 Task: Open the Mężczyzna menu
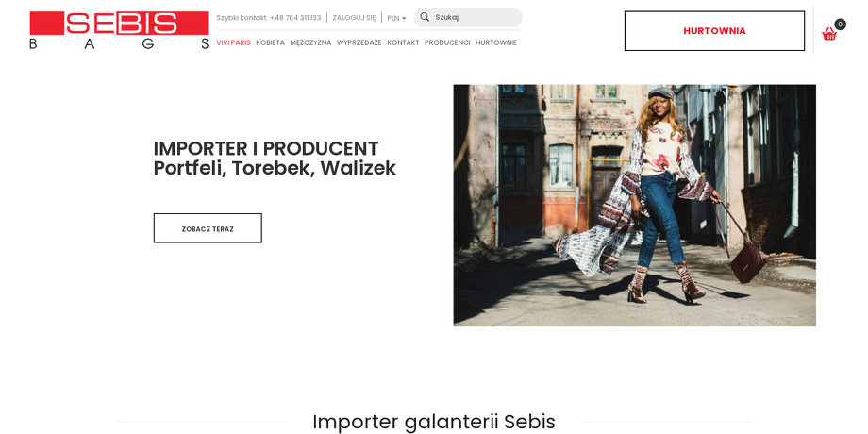pos(310,42)
